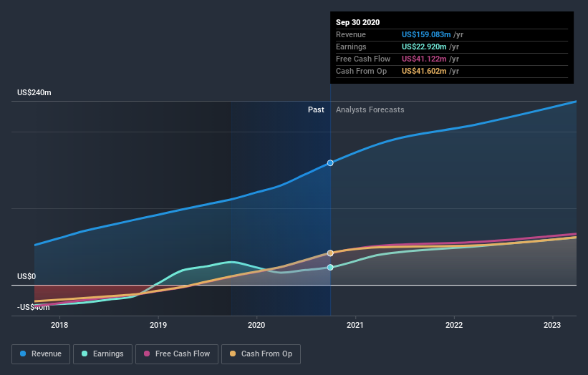
Task: Click the 2021 x-axis label
Action: [355, 325]
